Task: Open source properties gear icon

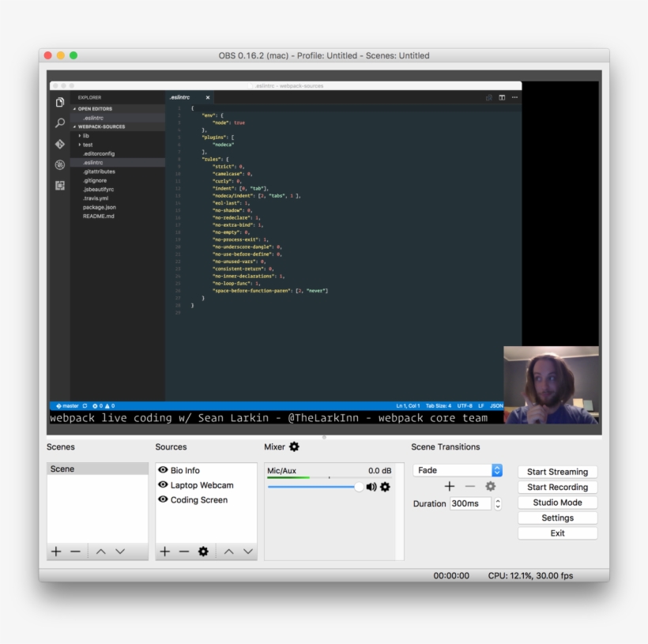Action: click(203, 552)
